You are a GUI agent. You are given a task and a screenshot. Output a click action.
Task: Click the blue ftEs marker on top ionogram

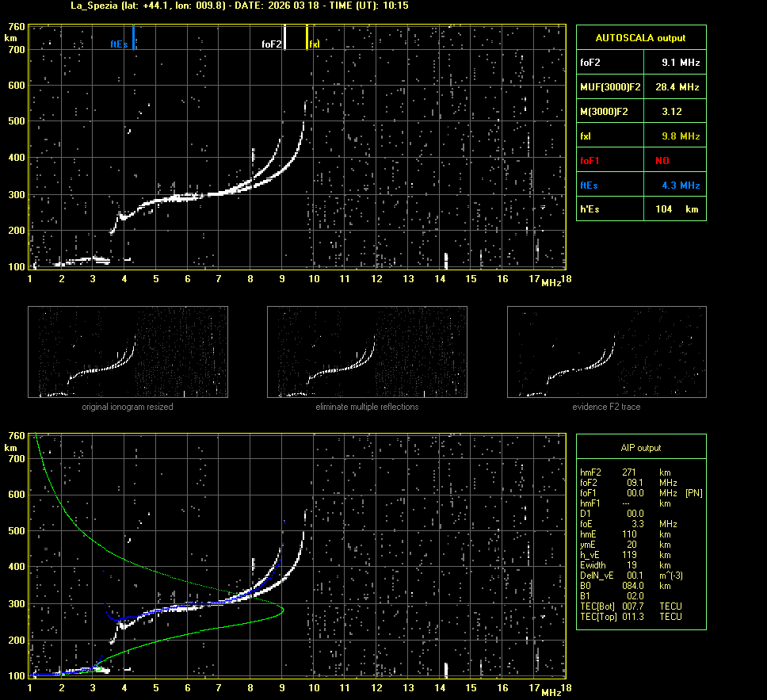click(134, 37)
